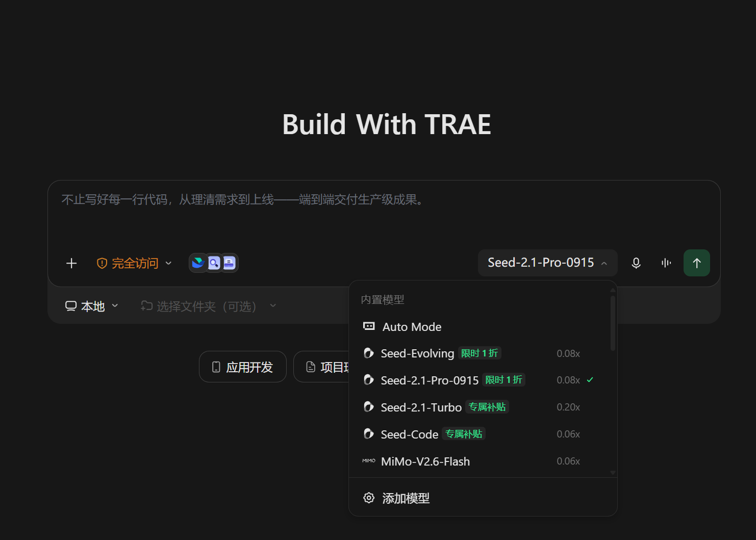Click the magnifier search tool icon

pyautogui.click(x=214, y=263)
